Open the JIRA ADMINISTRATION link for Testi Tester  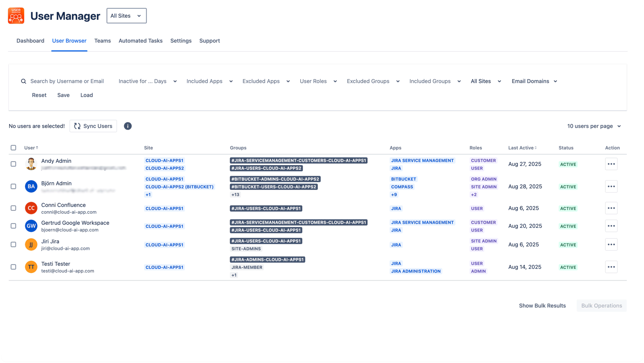[416, 271]
